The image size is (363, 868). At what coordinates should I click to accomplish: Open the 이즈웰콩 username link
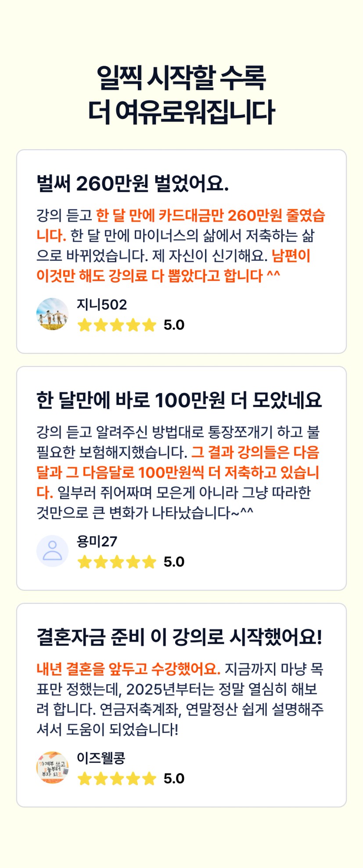coord(101,758)
